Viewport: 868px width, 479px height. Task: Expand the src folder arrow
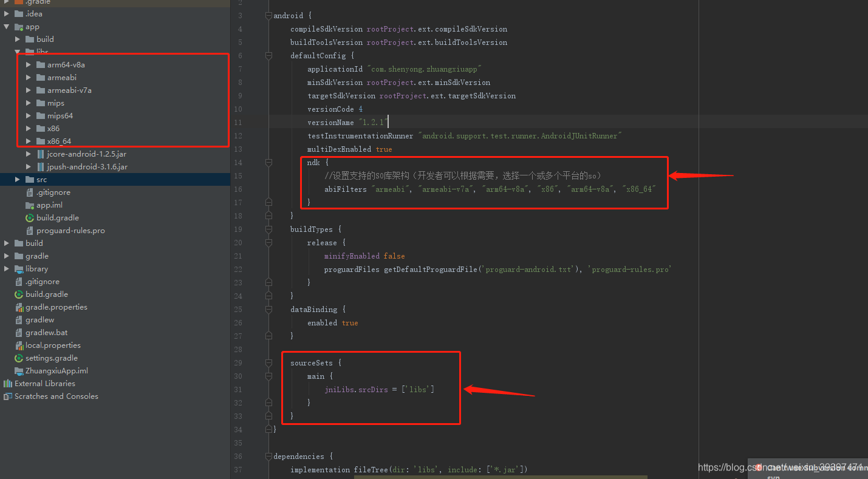click(x=18, y=179)
